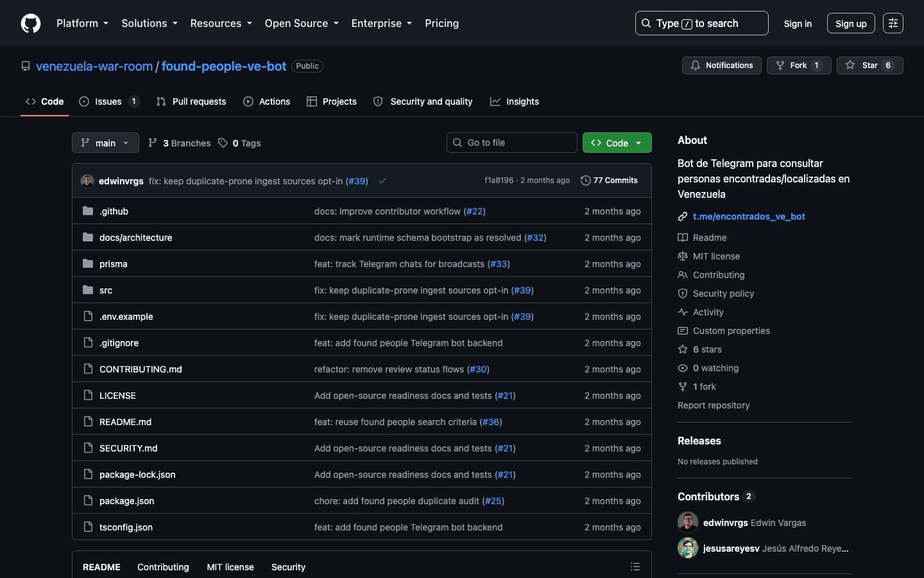Click the link icon beside t.me URL
Screen dimensions: 924x578
683,216
